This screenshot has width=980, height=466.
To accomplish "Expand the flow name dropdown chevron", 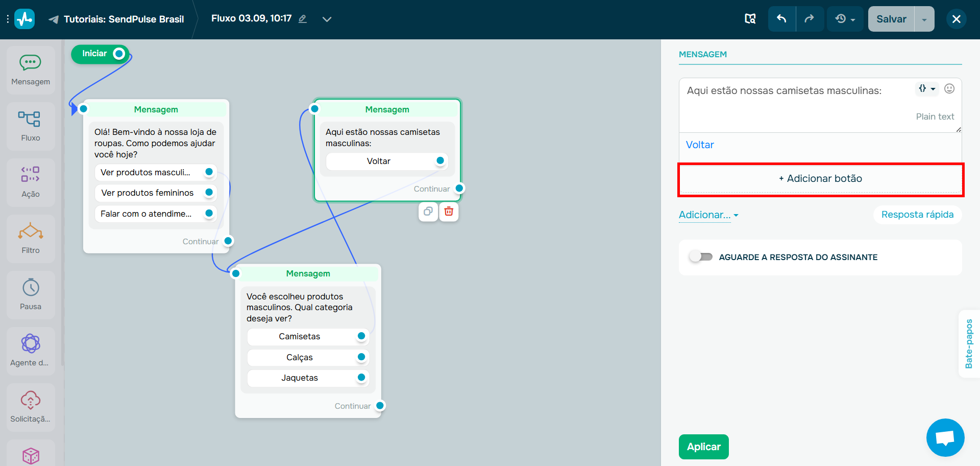I will coord(327,19).
